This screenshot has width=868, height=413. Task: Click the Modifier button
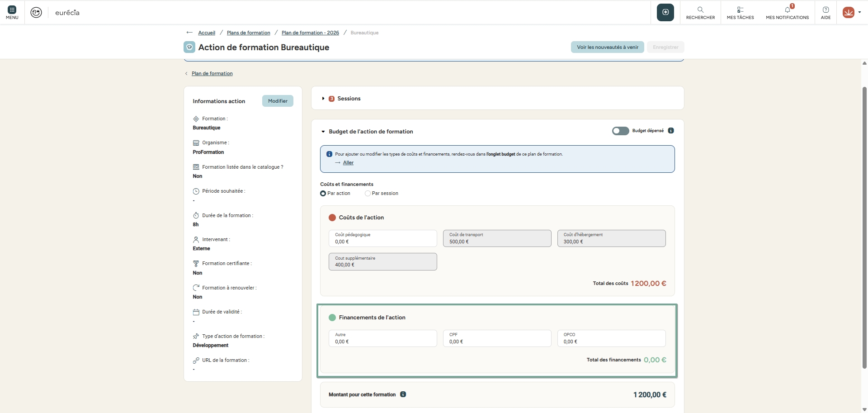pyautogui.click(x=278, y=101)
